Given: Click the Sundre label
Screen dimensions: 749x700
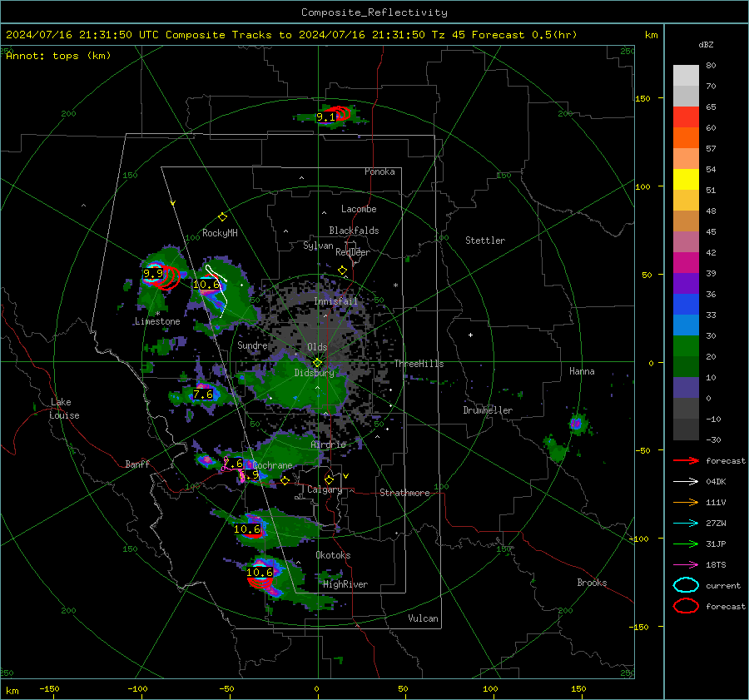Looking at the screenshot, I should pyautogui.click(x=252, y=345).
